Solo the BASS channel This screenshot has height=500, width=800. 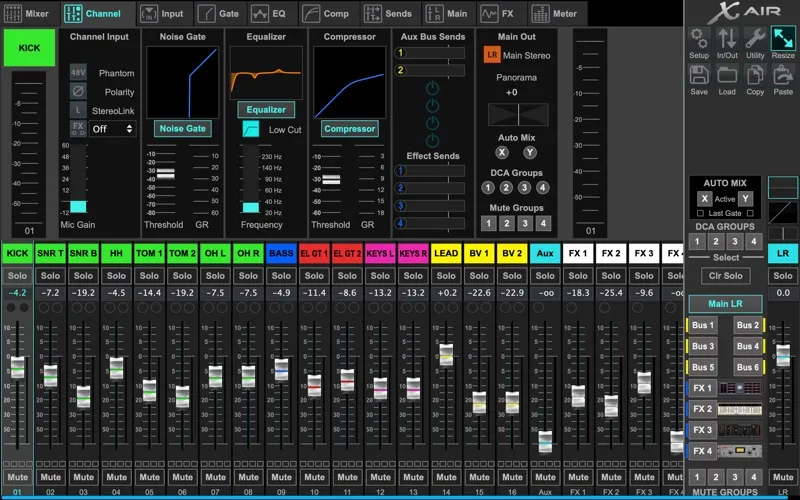(281, 276)
